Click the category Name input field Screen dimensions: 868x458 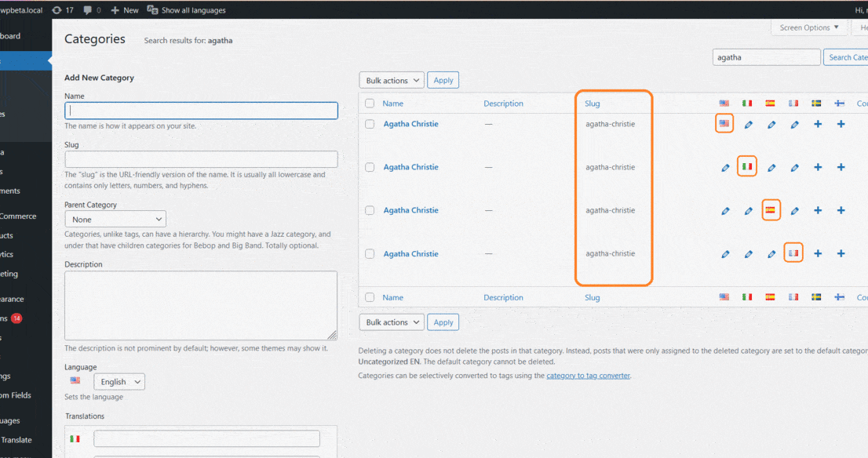[201, 111]
